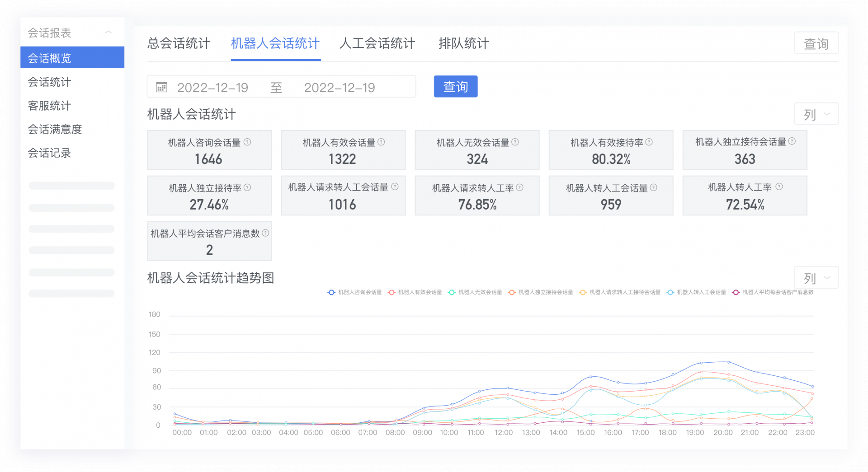
Task: Click help icon beside 机器人咨询会话量
Action: [247, 142]
